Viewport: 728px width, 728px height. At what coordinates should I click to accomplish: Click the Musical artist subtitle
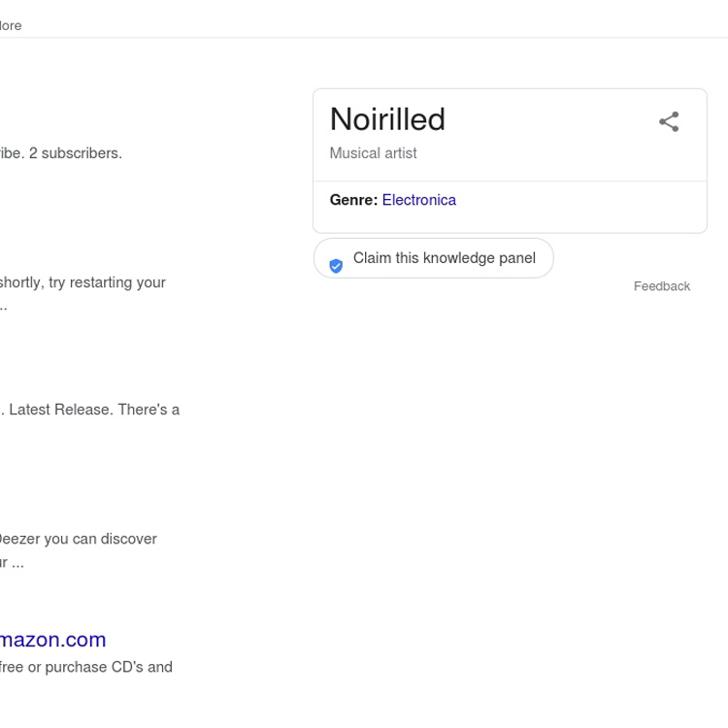pyautogui.click(x=373, y=153)
